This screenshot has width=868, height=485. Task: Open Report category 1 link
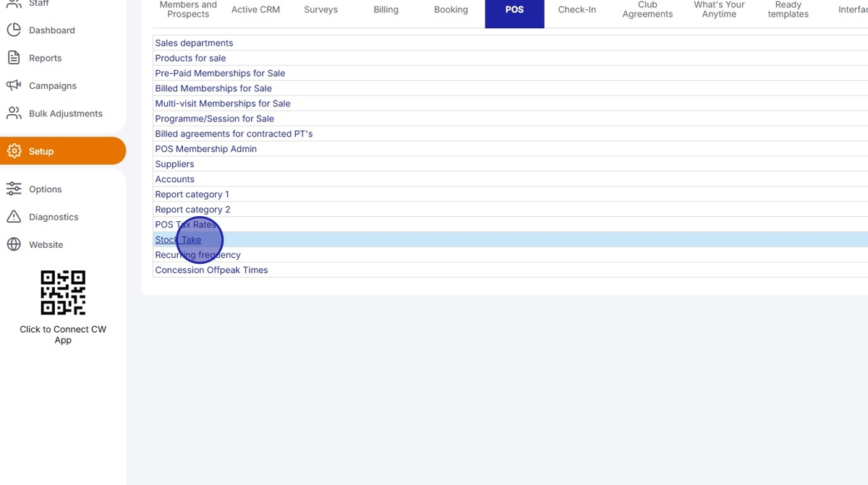[x=192, y=194]
